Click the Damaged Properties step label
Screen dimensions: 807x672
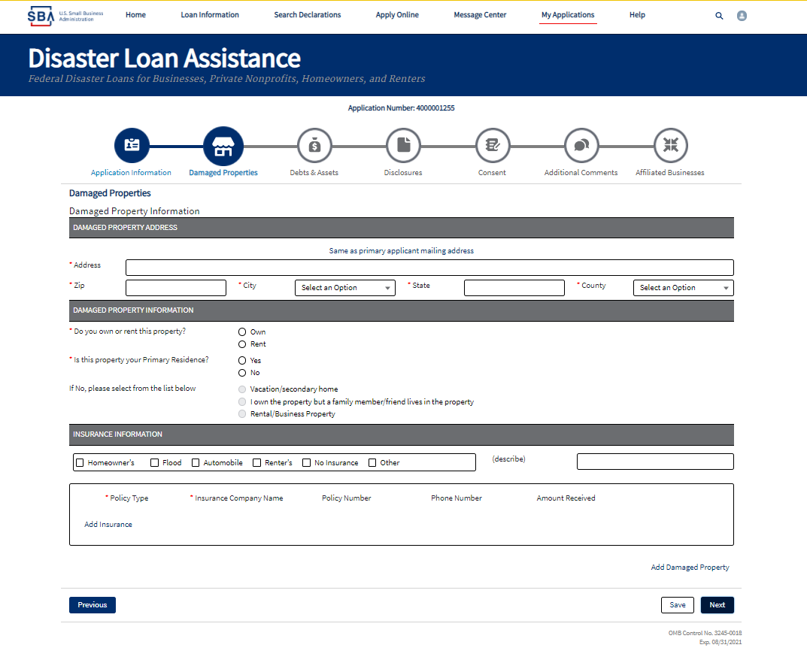pos(223,173)
